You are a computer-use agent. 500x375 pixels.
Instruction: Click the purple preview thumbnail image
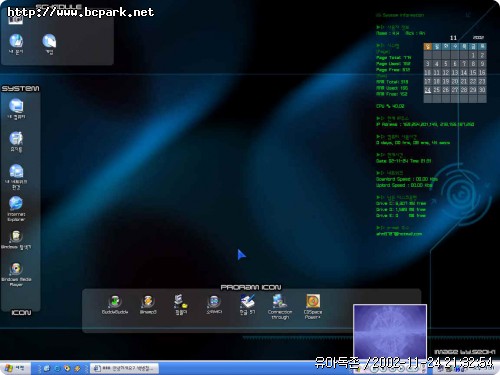click(390, 331)
